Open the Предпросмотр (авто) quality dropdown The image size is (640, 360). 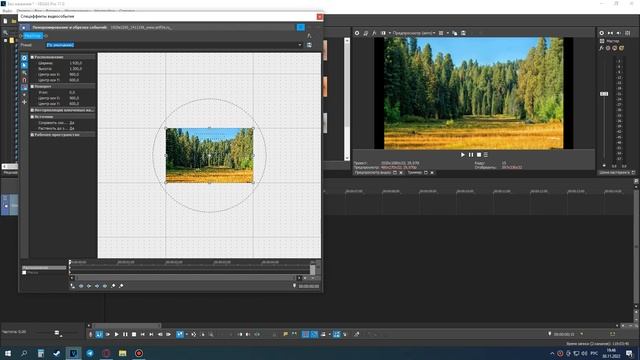[414, 33]
